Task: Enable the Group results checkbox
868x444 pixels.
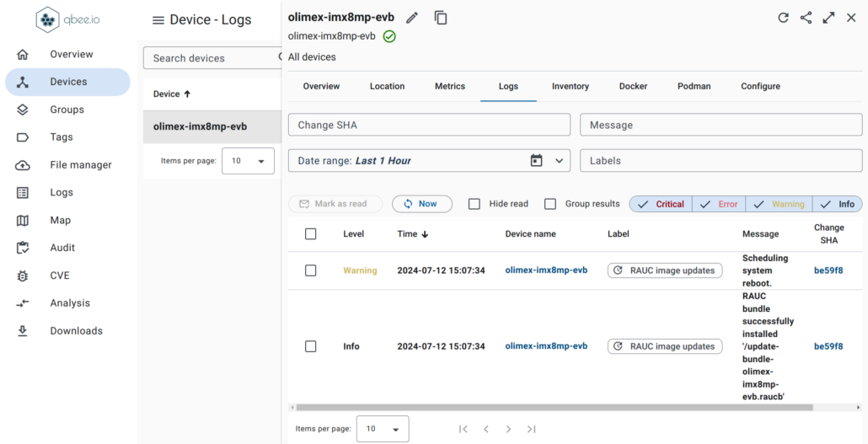Action: pyautogui.click(x=550, y=204)
